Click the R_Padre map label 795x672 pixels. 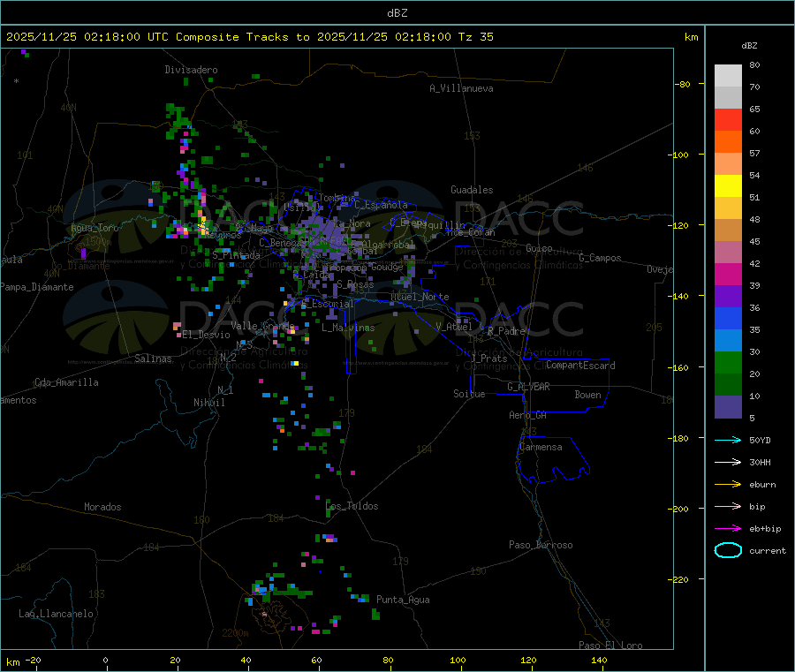pos(506,331)
